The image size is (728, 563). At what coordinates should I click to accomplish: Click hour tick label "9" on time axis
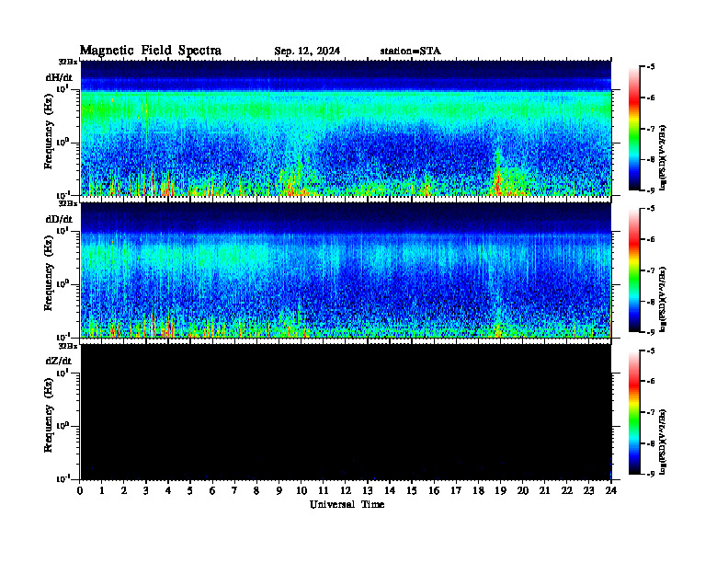click(279, 491)
